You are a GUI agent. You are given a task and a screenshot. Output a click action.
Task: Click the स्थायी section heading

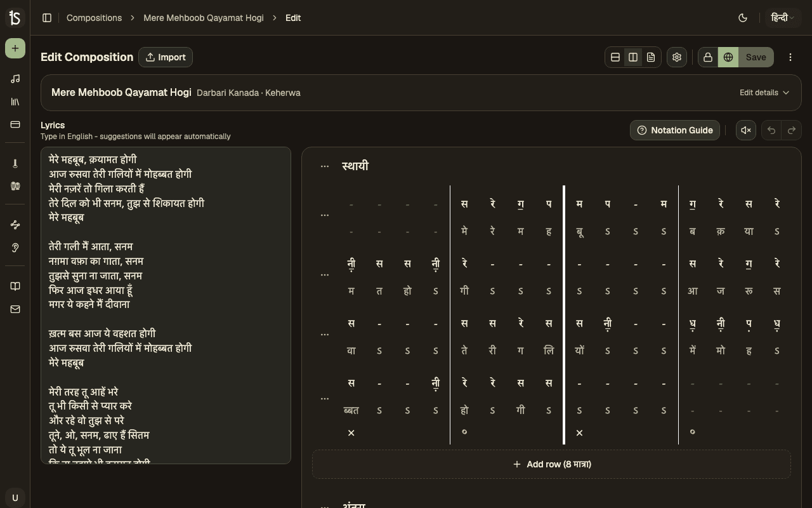[x=355, y=166]
